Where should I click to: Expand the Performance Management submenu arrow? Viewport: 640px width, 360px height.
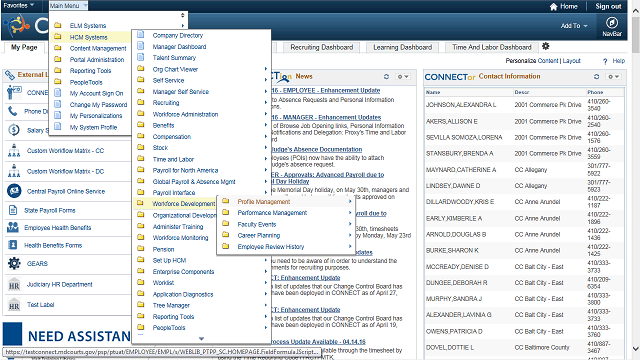350,213
